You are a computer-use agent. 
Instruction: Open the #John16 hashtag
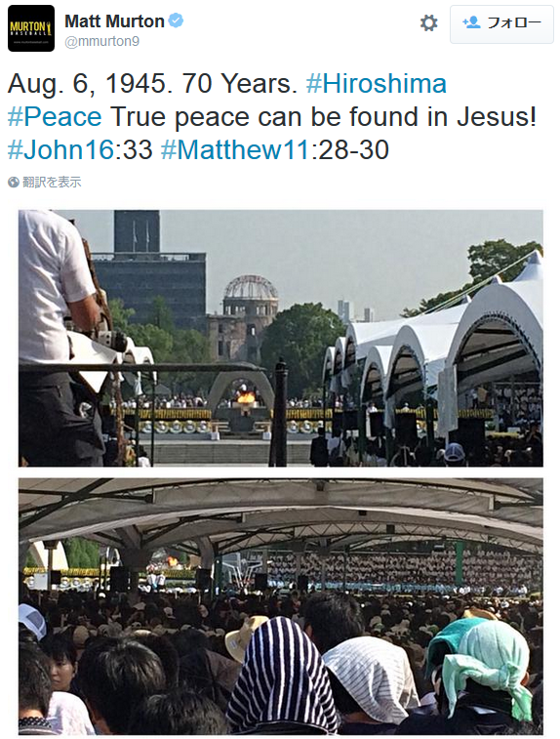(60, 149)
